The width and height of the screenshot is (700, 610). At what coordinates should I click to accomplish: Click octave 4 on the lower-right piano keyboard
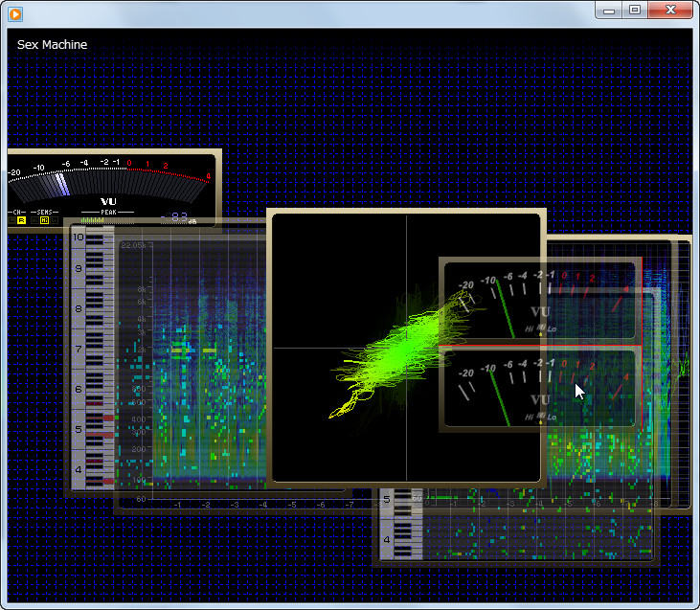pos(387,539)
